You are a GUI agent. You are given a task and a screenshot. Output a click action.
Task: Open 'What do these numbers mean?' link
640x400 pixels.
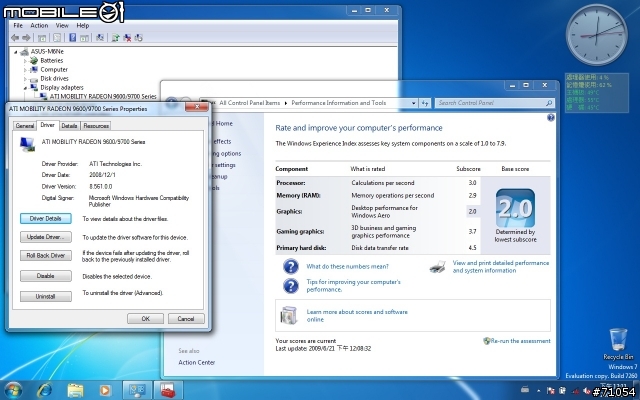pyautogui.click(x=347, y=267)
